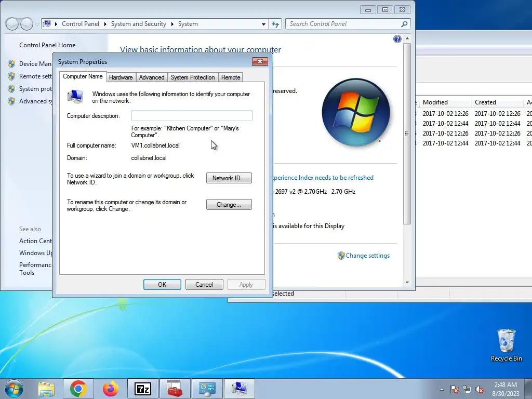The image size is (532, 399).
Task: Expand the arrow after Control Panel breadcrumb
Action: pyautogui.click(x=105, y=24)
